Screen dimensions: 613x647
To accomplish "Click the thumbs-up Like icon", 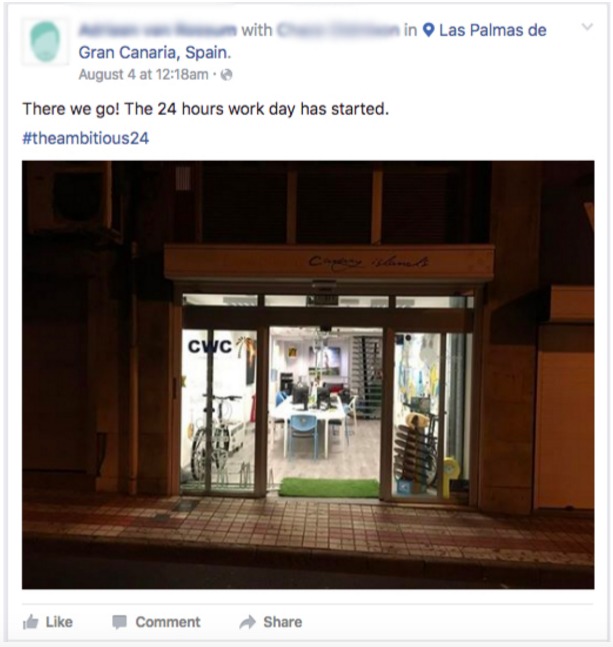I will click(31, 622).
